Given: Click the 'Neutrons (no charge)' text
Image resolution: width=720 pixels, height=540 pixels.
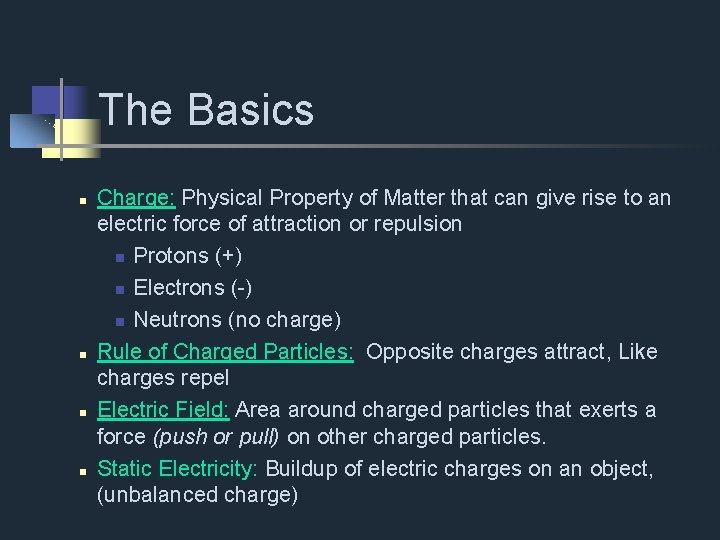Looking at the screenshot, I should coord(237,320).
